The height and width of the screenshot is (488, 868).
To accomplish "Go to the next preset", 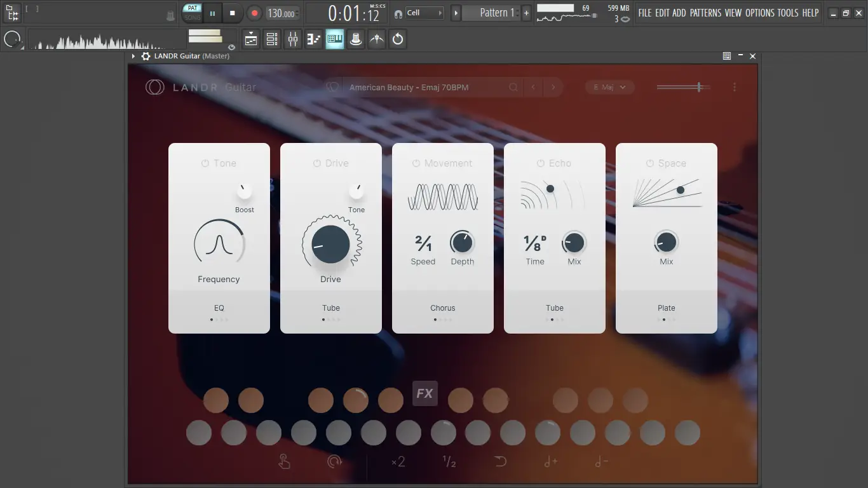I will [553, 87].
